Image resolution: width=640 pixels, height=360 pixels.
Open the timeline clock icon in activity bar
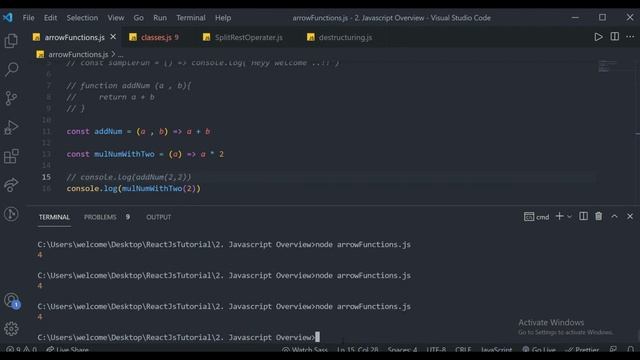pyautogui.click(x=11, y=214)
